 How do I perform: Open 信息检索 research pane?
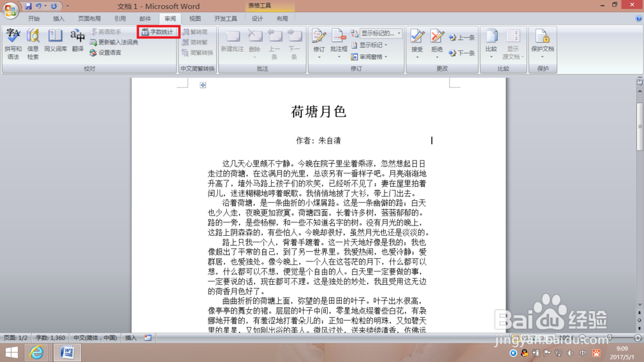[x=33, y=44]
